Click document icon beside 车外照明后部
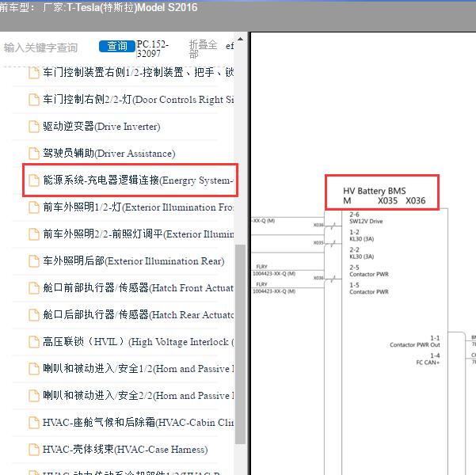Screen dimensions: 476x475 pos(34,261)
